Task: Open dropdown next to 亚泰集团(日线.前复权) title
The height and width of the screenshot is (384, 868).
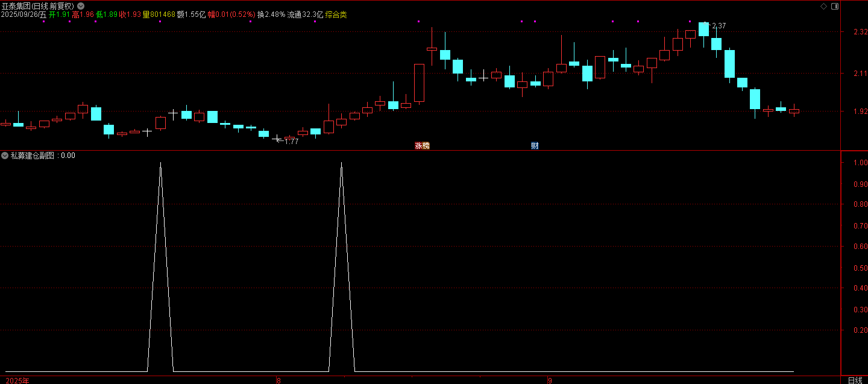Action: point(81,6)
